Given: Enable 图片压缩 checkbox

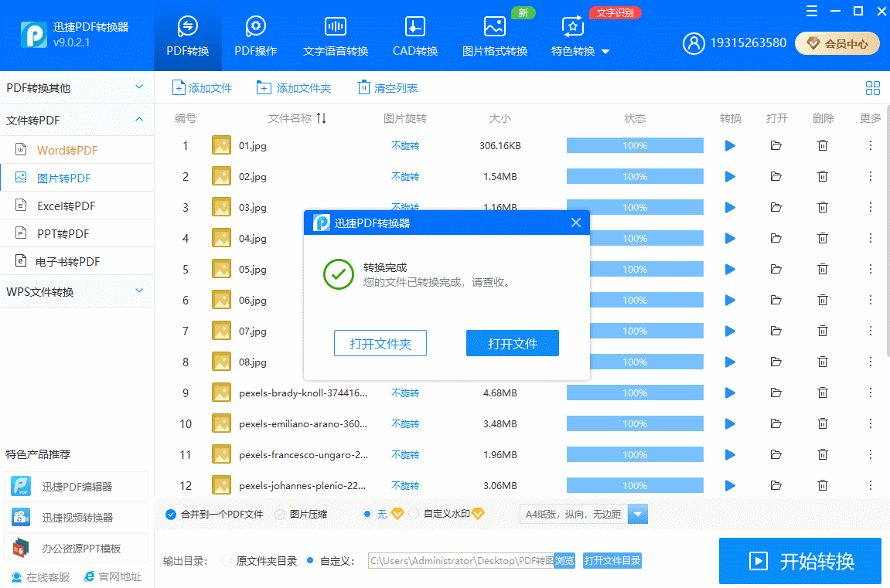Looking at the screenshot, I should [279, 515].
